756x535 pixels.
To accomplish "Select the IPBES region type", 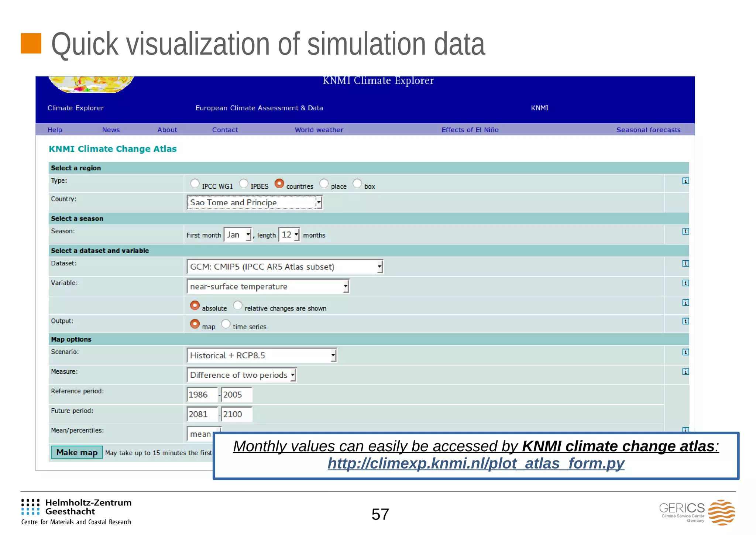I will tap(244, 184).
